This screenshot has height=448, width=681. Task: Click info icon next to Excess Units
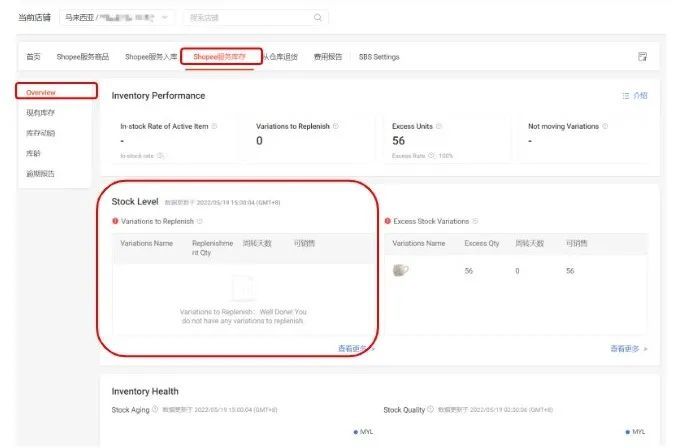click(439, 126)
